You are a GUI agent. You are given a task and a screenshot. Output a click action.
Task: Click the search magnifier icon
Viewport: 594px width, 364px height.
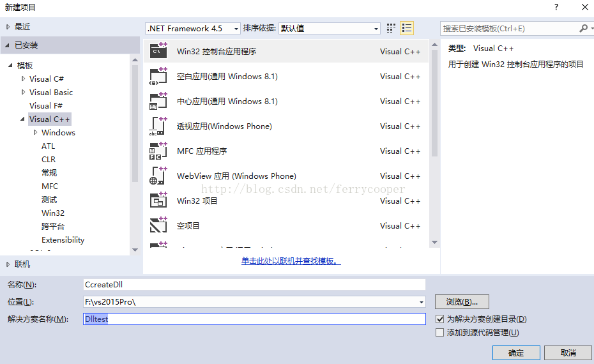click(x=584, y=28)
